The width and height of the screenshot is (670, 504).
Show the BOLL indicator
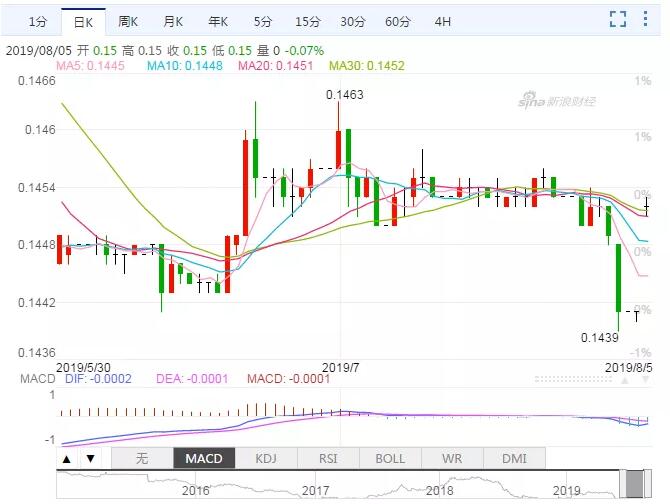coord(390,458)
